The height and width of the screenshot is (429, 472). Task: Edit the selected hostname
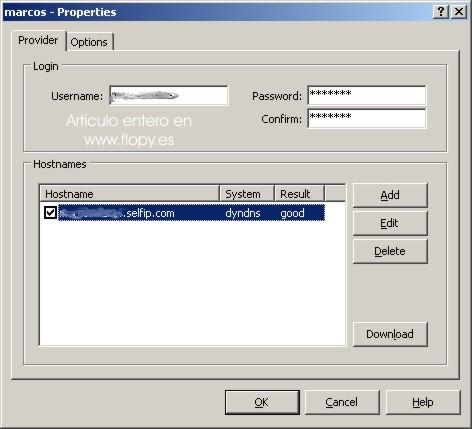(390, 223)
